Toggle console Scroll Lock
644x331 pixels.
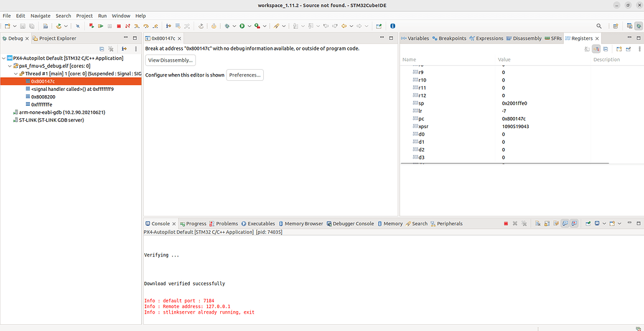547,223
